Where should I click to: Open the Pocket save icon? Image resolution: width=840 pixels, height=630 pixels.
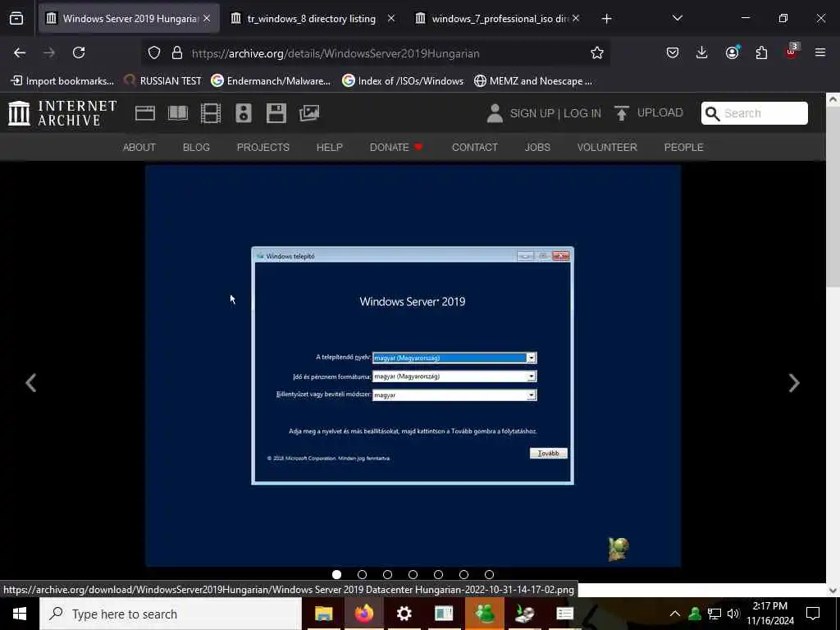click(x=673, y=52)
